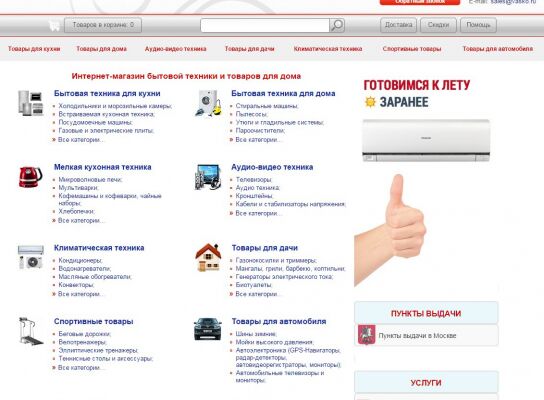Image resolution: width=544 pixels, height=400 pixels.
Task: Open Товары для дома menu
Action: coord(101,49)
